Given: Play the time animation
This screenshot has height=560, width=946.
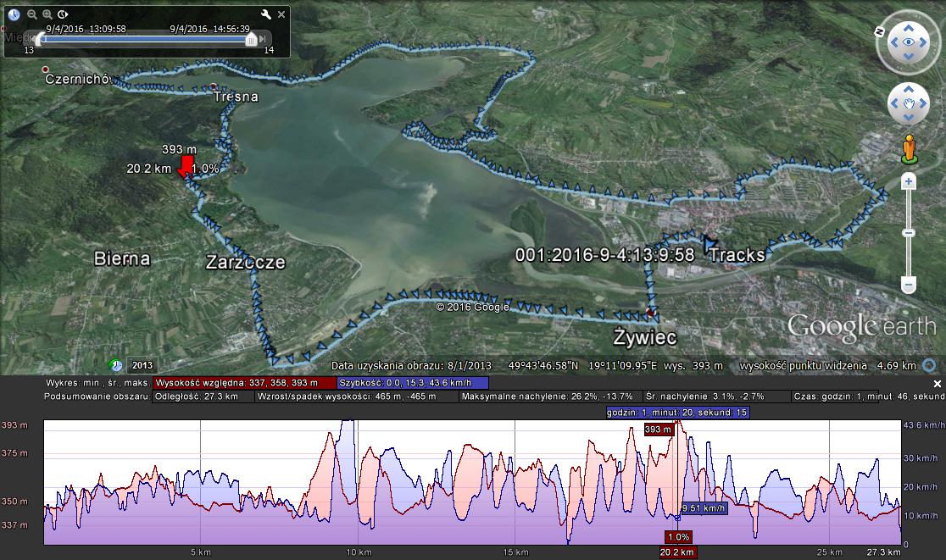Looking at the screenshot, I should tap(64, 14).
